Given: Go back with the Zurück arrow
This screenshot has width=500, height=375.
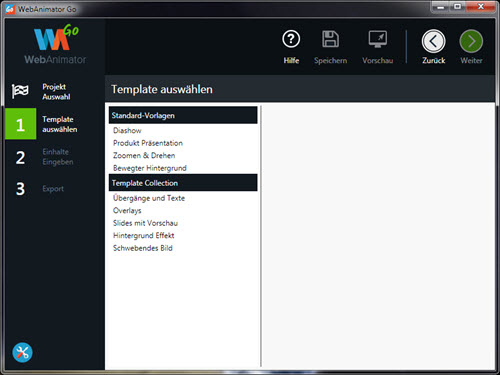Looking at the screenshot, I should [x=433, y=41].
